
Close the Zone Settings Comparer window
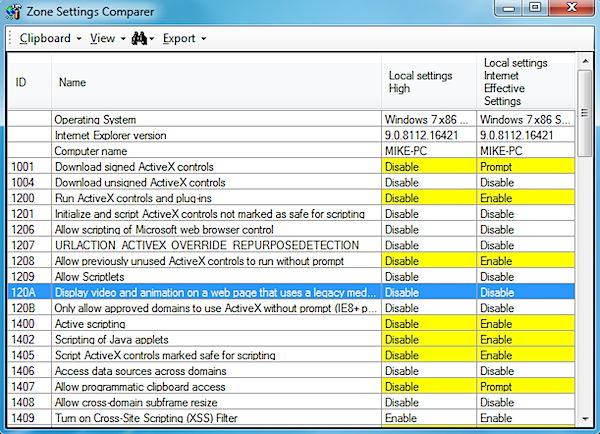pos(572,8)
